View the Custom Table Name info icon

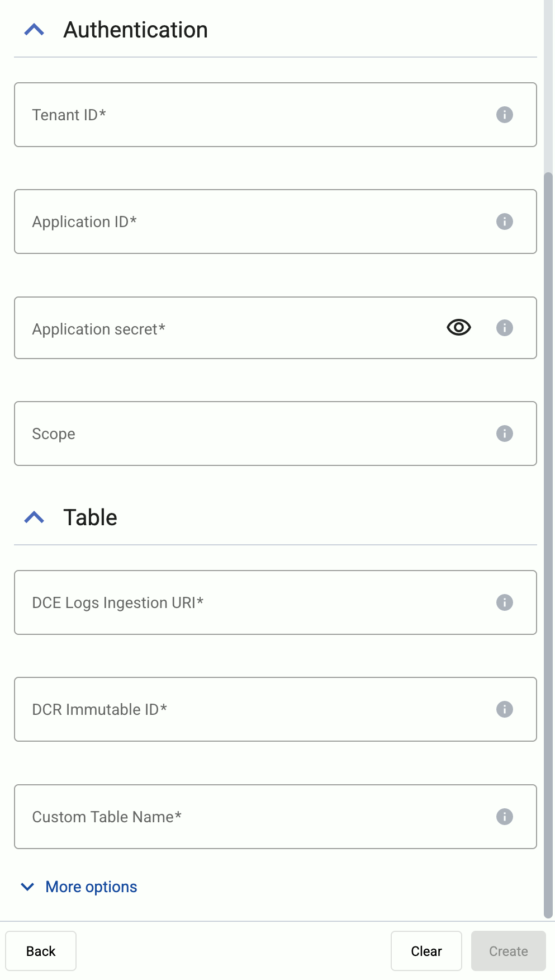click(x=505, y=817)
